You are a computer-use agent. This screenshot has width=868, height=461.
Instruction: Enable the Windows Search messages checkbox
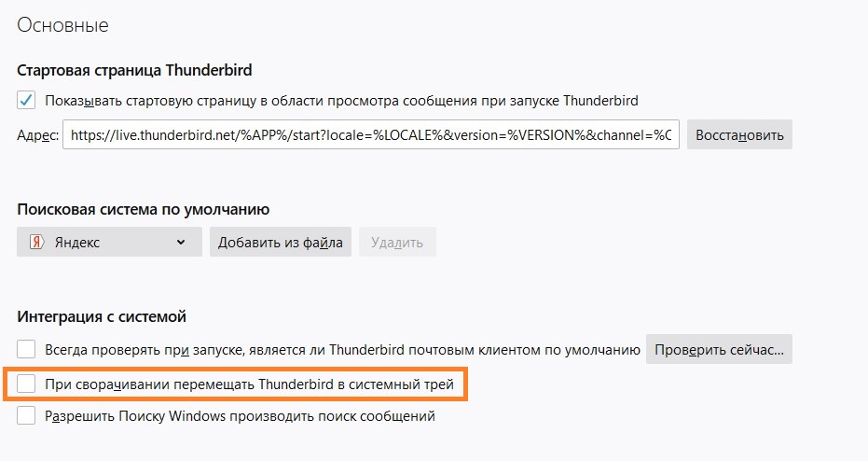click(26, 416)
